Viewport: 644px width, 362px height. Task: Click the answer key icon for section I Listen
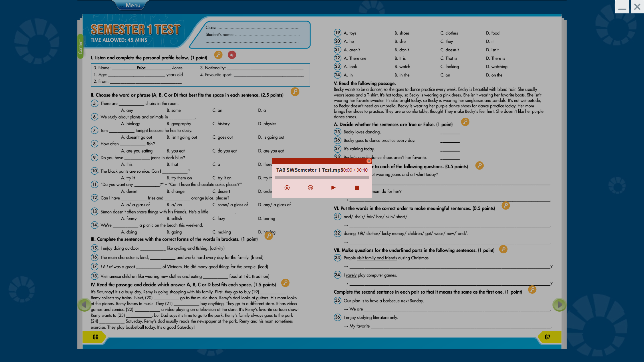click(218, 55)
